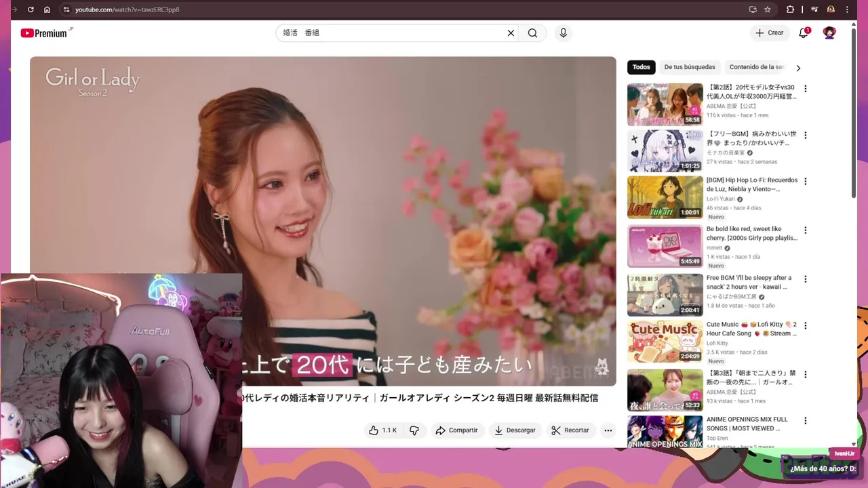
Task: Open options for Be bold like red
Action: click(806, 230)
